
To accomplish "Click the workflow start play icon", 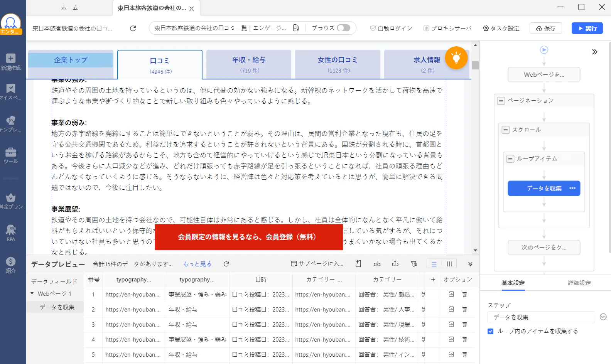I will [544, 50].
